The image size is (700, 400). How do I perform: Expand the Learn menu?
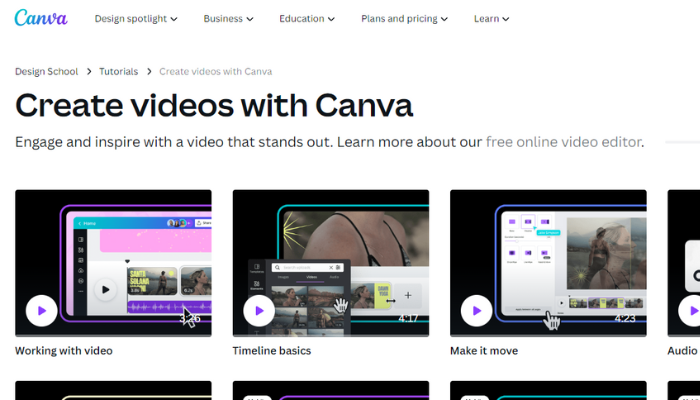point(491,19)
